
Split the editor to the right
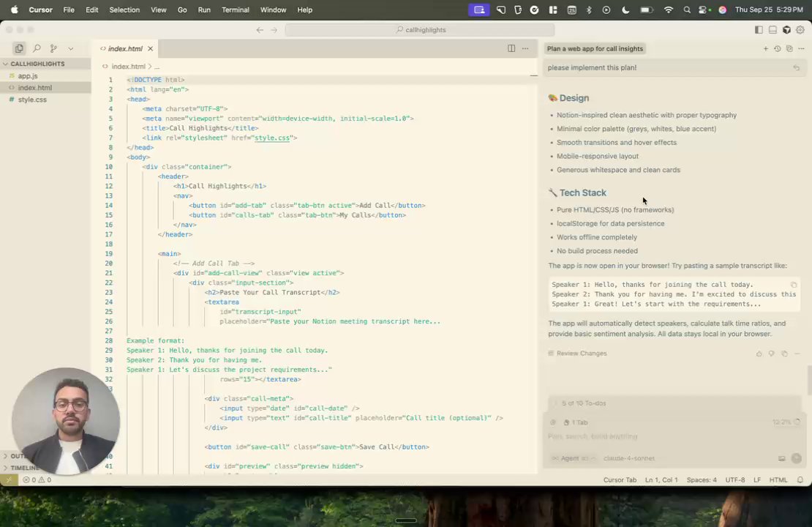(511, 48)
